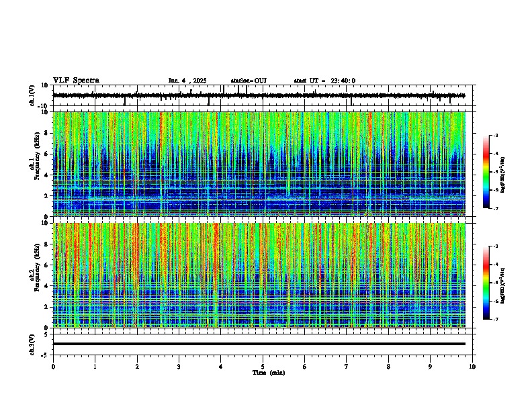The image size is (532, 411).
Task: Click the '7' tick on Time axis
Action: [x=347, y=367]
